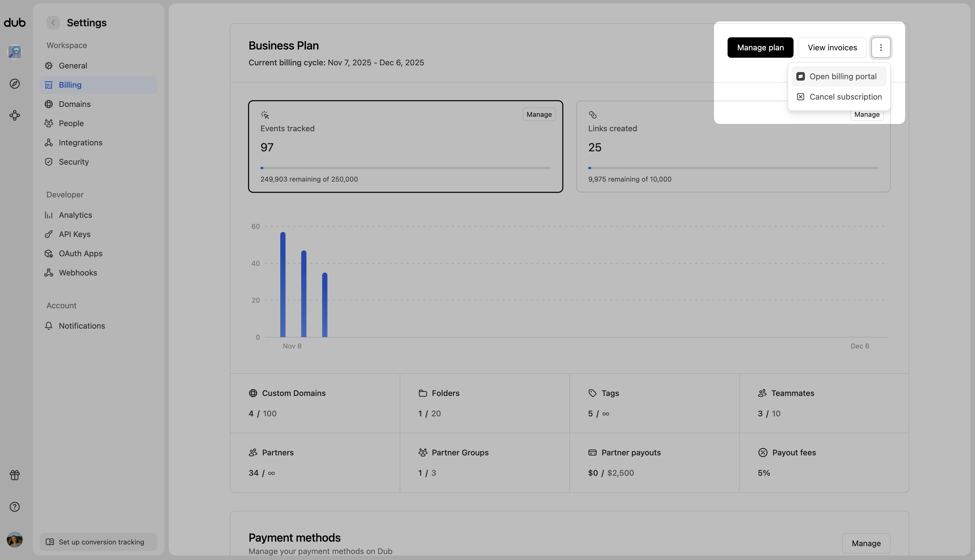Open the gift rewards icon
975x560 pixels.
coord(14,475)
